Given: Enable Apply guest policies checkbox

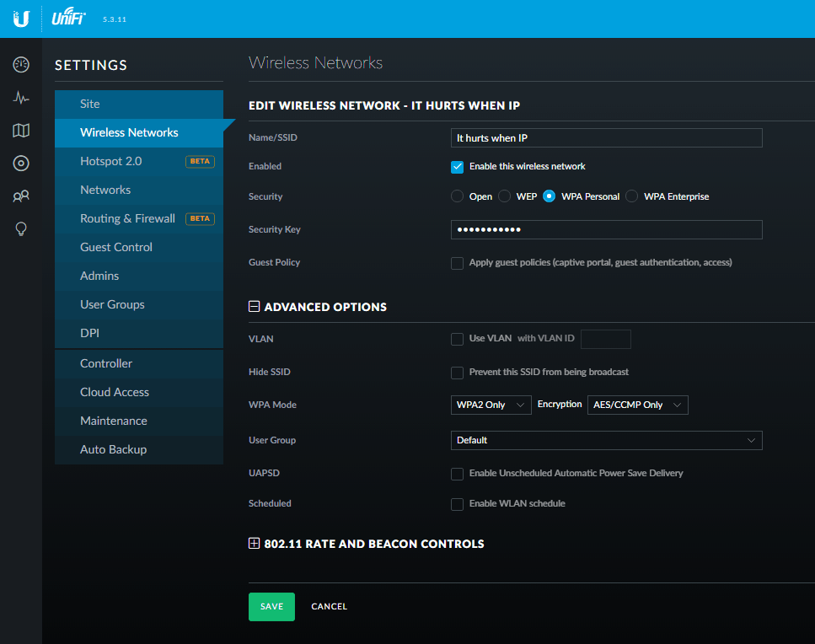Looking at the screenshot, I should tap(457, 263).
